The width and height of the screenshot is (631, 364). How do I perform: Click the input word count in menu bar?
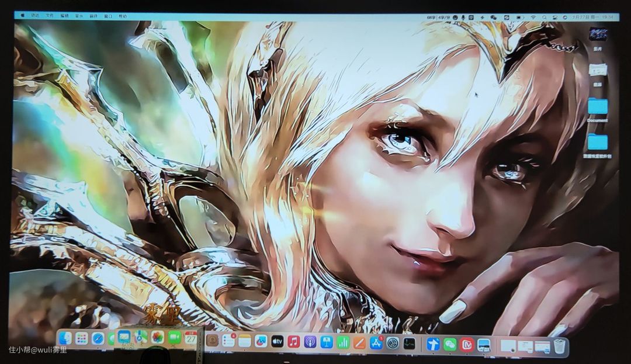click(x=438, y=18)
